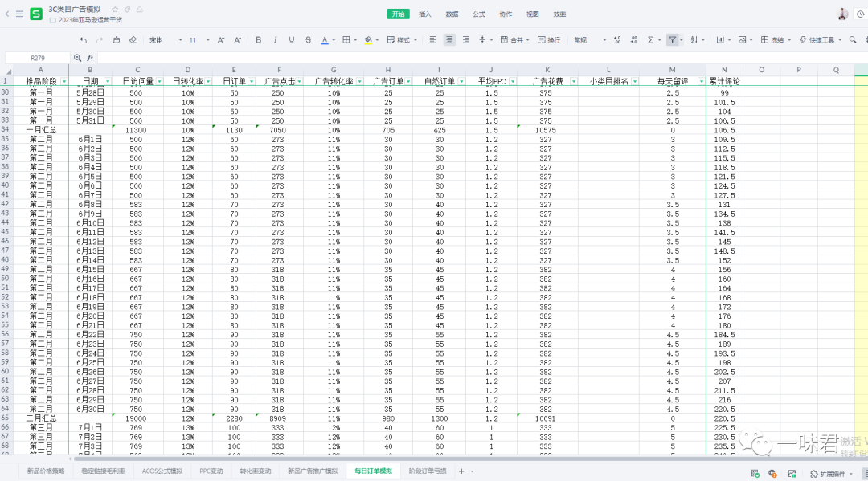Click the AutoSum sigma icon

[x=650, y=40]
